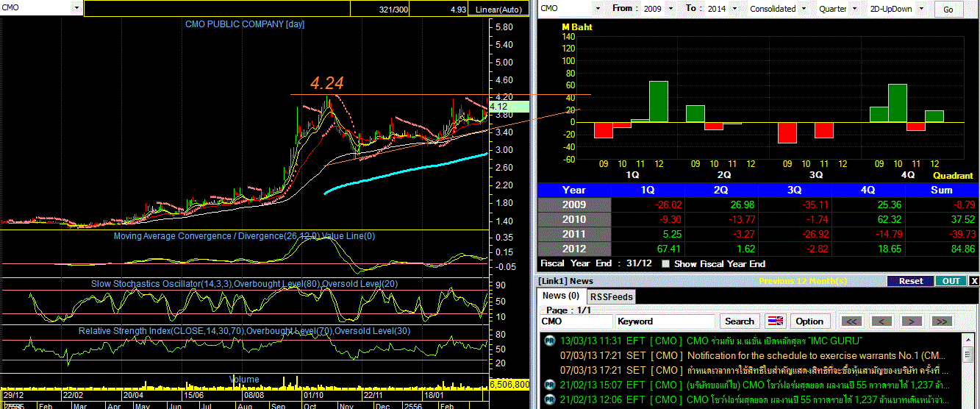The height and width of the screenshot is (409, 980).
Task: Click the 2012 Sum value 84.86
Action: (962, 249)
